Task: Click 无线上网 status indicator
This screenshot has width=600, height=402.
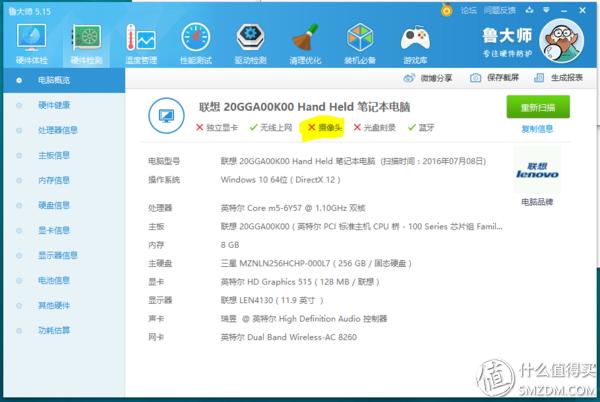Action: 271,127
